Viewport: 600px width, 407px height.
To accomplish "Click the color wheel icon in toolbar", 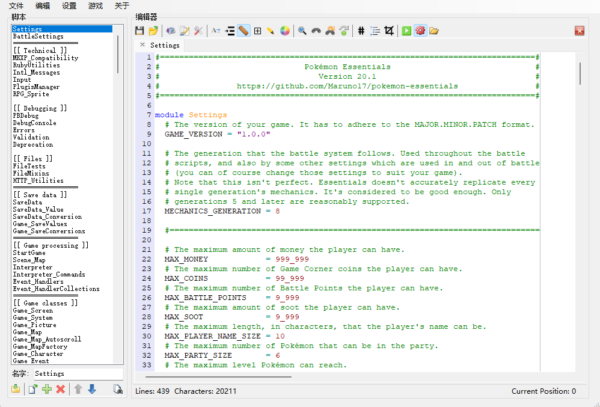I will pyautogui.click(x=286, y=31).
